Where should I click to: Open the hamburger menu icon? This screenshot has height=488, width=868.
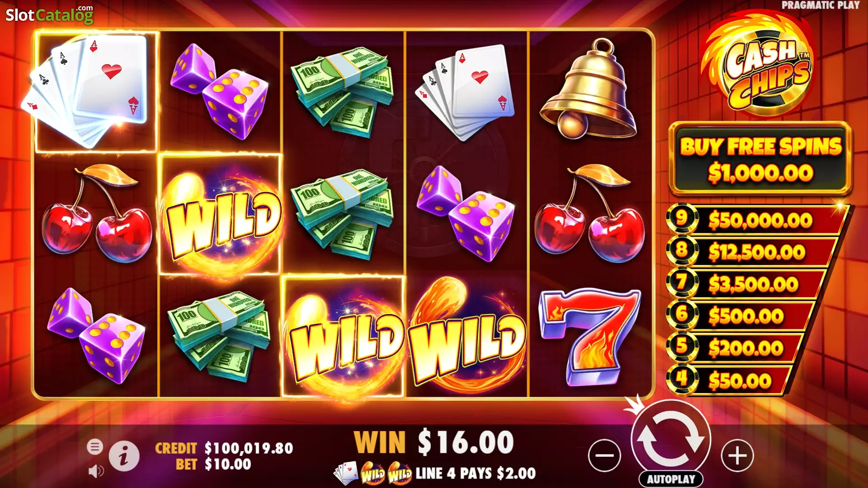click(x=95, y=447)
